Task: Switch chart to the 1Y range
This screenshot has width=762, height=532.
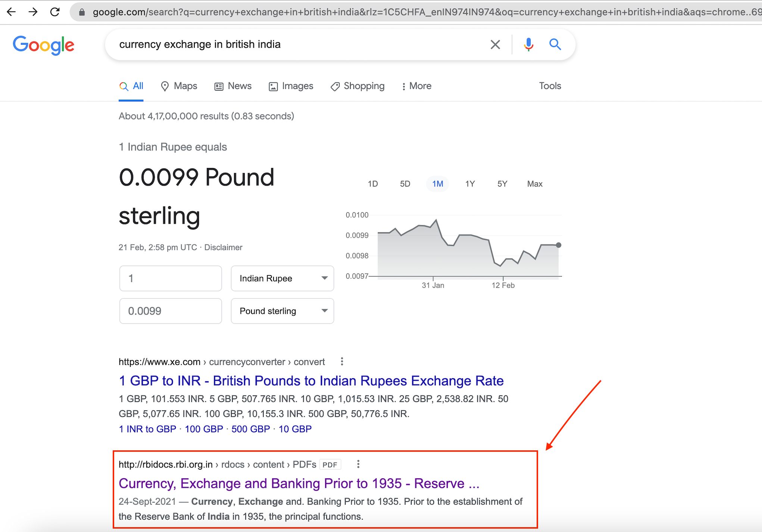Action: pyautogui.click(x=470, y=184)
